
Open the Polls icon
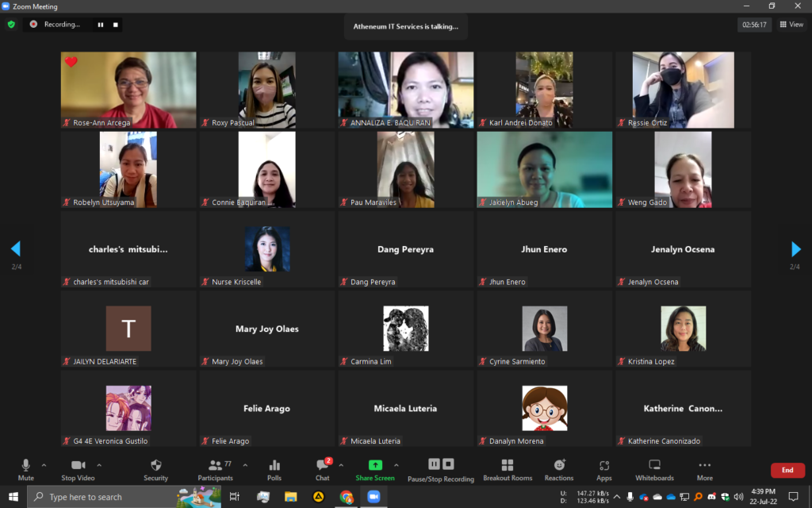(274, 465)
